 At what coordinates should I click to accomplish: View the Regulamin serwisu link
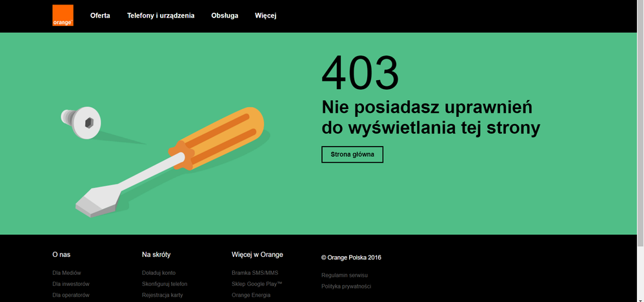344,276
